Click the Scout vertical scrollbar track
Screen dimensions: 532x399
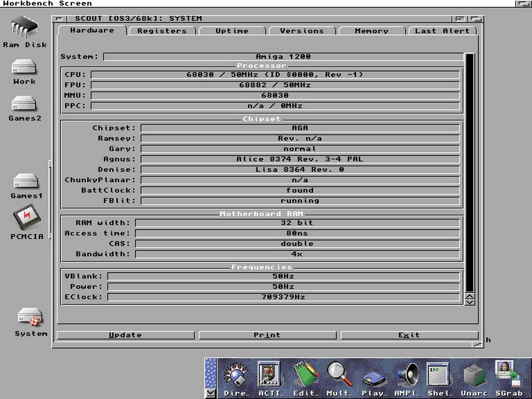click(470, 173)
